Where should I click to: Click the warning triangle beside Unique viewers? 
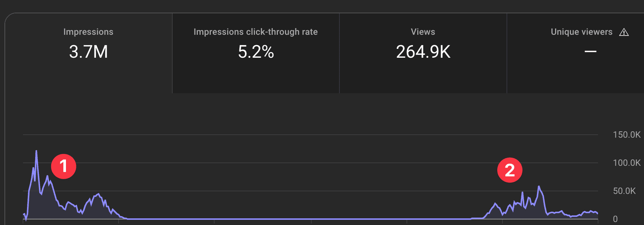[x=624, y=33]
